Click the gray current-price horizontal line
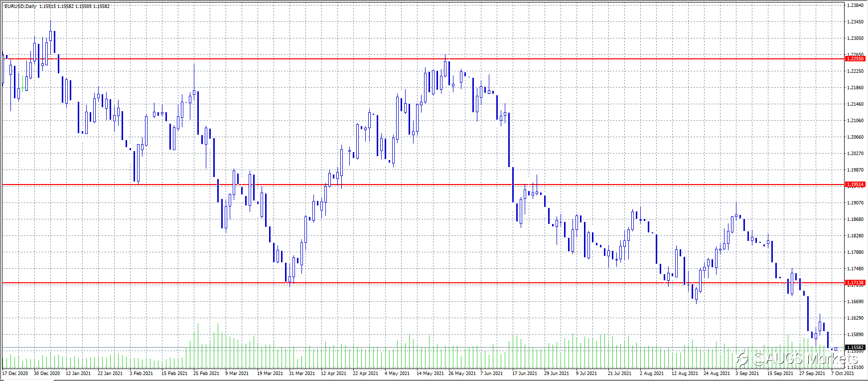868x381 pixels. click(x=424, y=347)
